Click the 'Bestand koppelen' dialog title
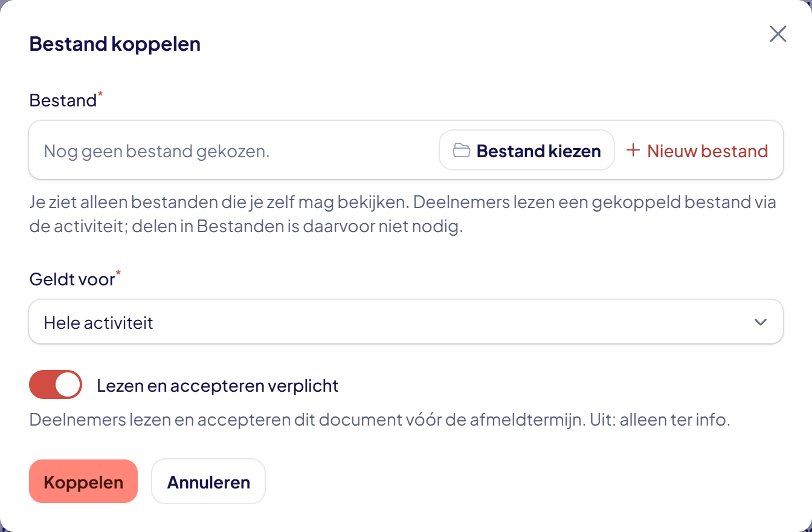 click(115, 44)
